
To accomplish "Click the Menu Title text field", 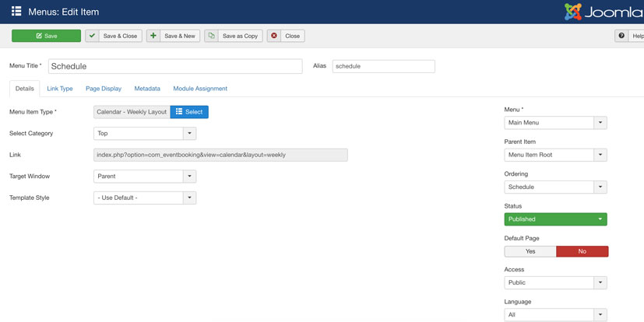I will tap(175, 67).
